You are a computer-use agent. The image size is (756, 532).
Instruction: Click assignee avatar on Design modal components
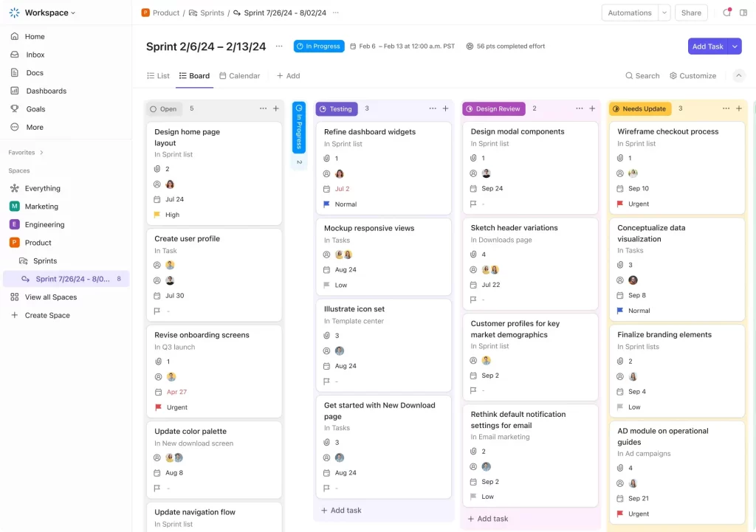coord(486,173)
